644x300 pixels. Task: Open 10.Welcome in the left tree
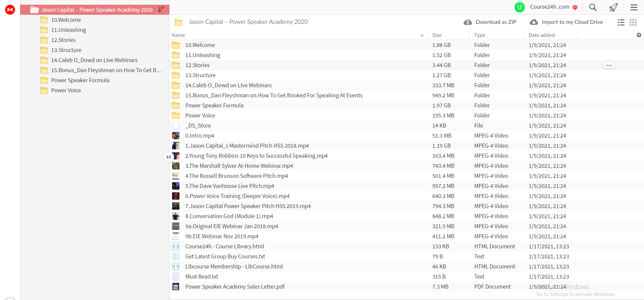[66, 20]
